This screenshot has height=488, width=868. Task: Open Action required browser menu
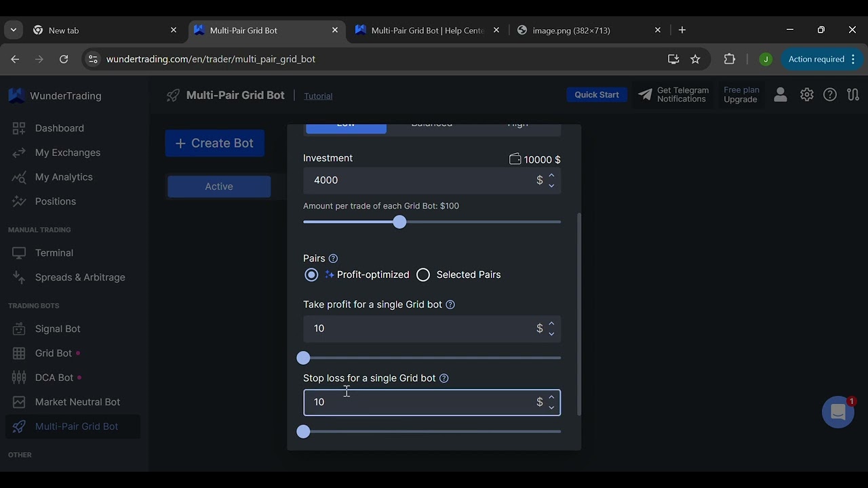click(x=821, y=59)
